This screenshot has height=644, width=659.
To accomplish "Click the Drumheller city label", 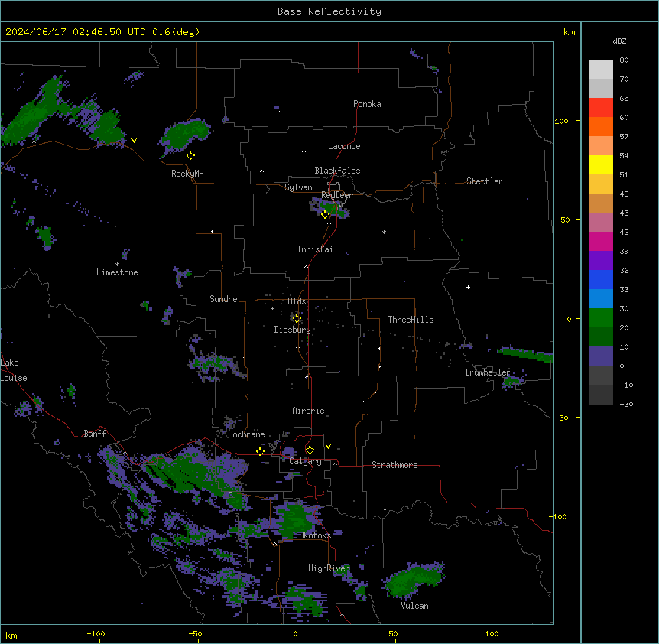I will (x=488, y=372).
